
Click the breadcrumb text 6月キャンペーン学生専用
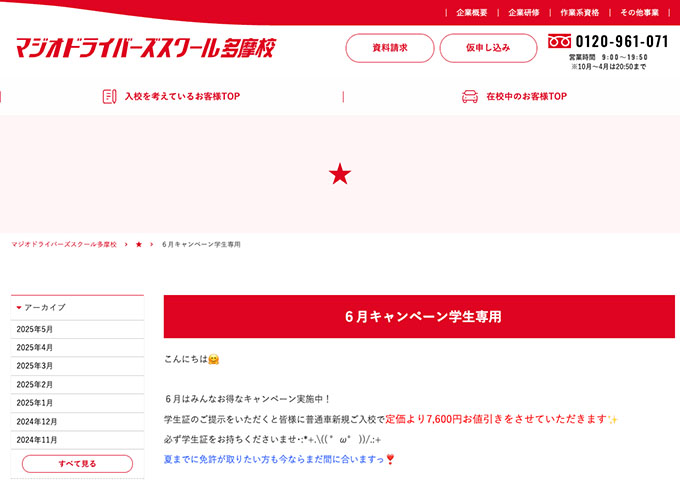[x=201, y=245]
